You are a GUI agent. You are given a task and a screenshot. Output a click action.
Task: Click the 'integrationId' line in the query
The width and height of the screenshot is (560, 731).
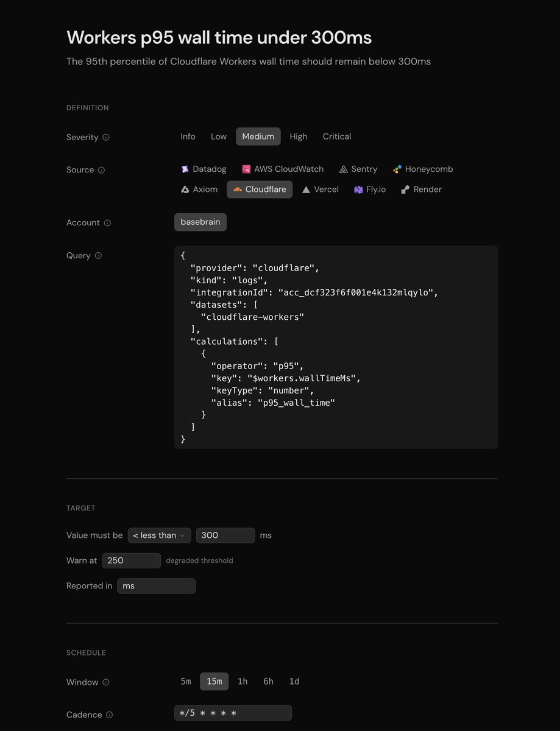coord(314,292)
